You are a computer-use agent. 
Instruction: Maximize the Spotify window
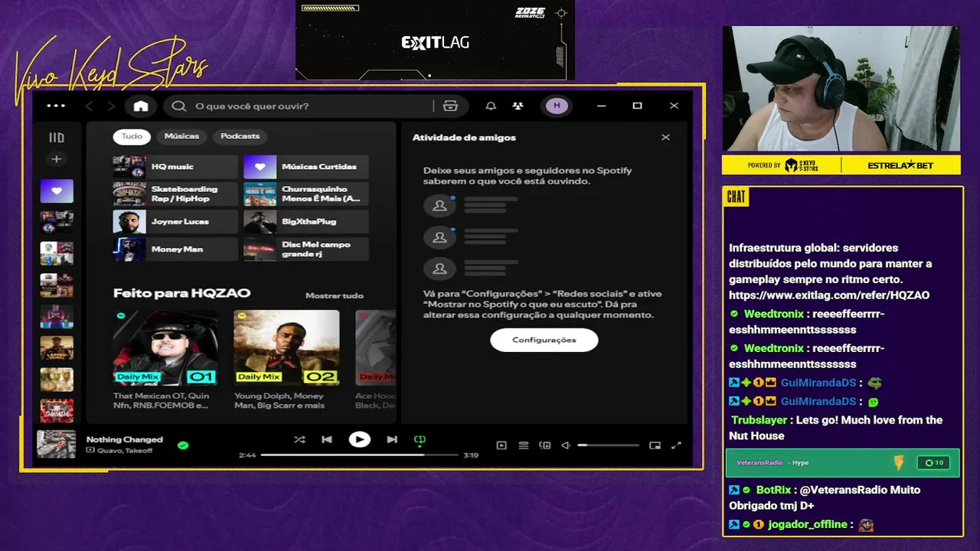637,106
